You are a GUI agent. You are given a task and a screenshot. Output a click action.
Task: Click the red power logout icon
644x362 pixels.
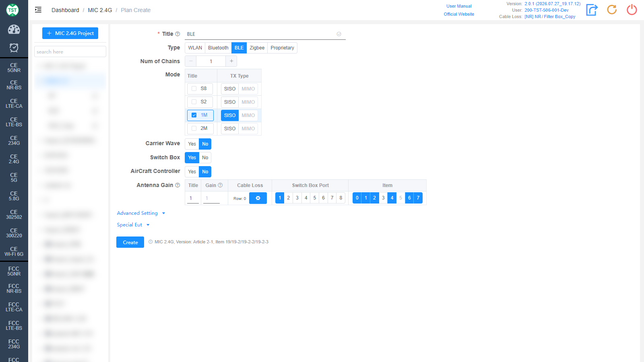click(632, 10)
